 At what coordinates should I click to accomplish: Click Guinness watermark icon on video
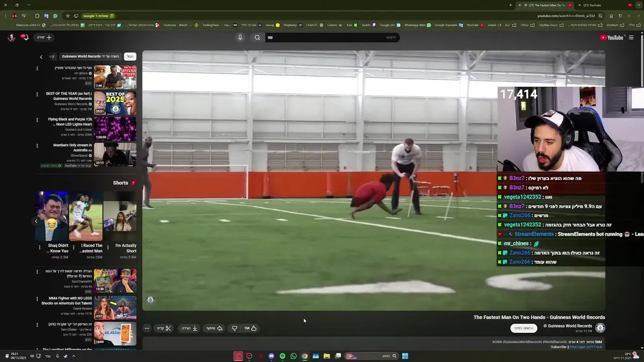coord(150,300)
